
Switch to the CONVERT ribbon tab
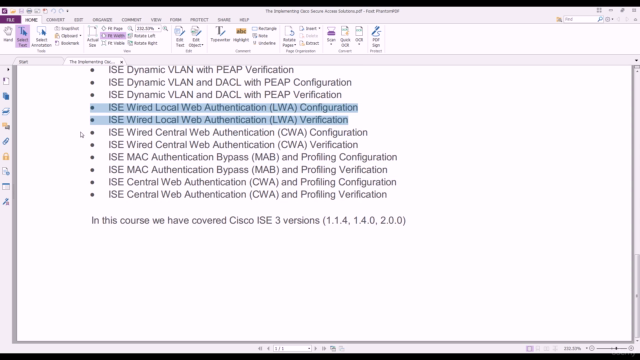55,20
